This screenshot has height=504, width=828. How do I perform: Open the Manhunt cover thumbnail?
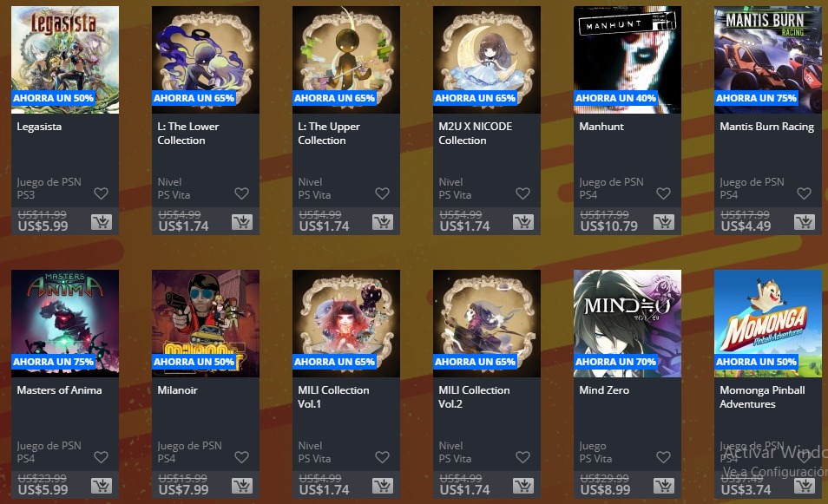click(628, 60)
